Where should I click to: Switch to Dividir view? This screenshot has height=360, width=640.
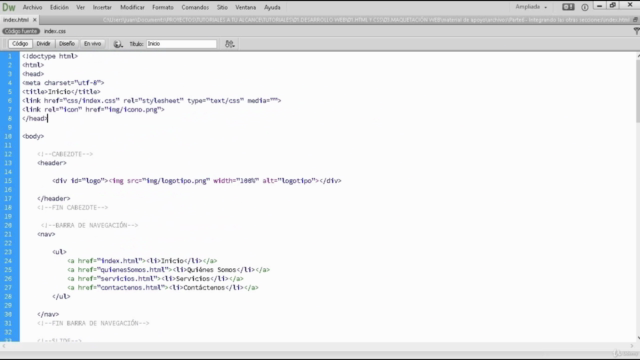(43, 44)
